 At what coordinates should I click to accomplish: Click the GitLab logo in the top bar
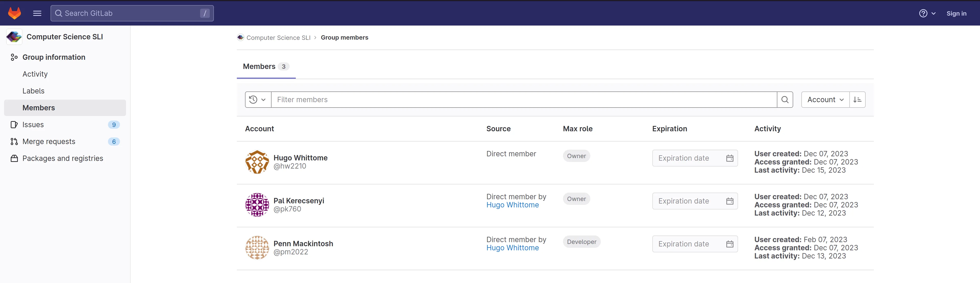(x=14, y=13)
